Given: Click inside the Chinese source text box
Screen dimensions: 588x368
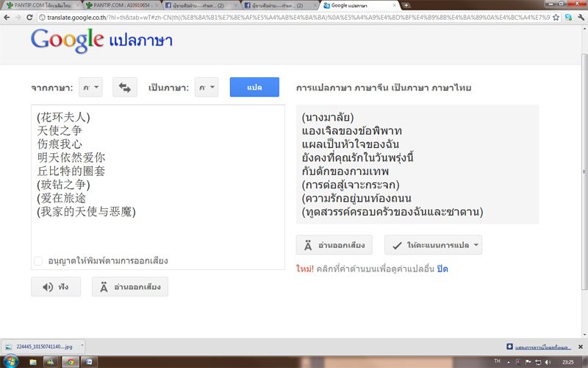Looking at the screenshot, I should click(x=158, y=187).
